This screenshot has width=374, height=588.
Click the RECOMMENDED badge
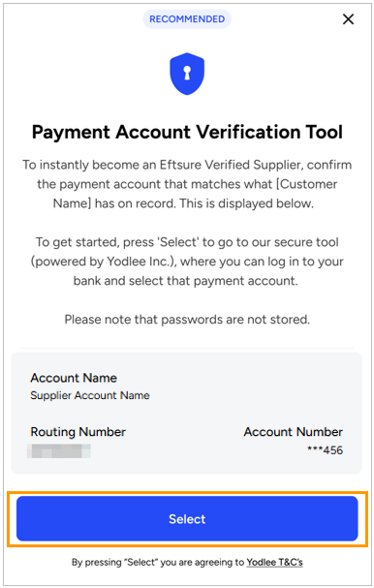pyautogui.click(x=187, y=19)
